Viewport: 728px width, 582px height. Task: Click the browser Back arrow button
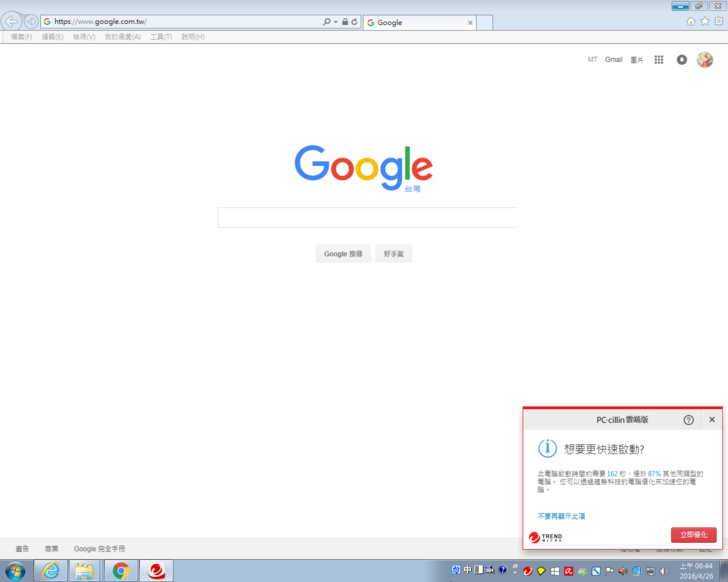(11, 21)
